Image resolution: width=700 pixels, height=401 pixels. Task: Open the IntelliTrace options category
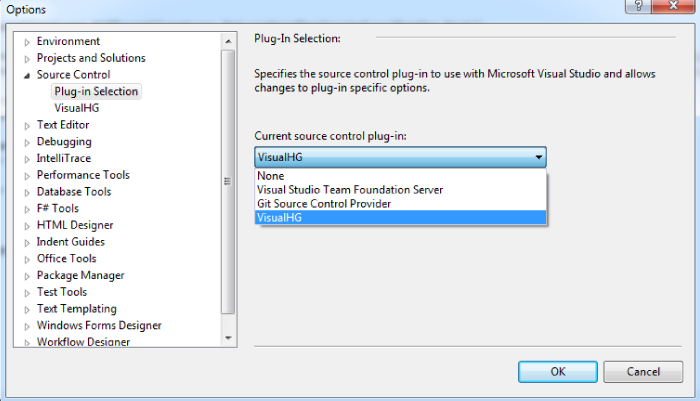63,158
